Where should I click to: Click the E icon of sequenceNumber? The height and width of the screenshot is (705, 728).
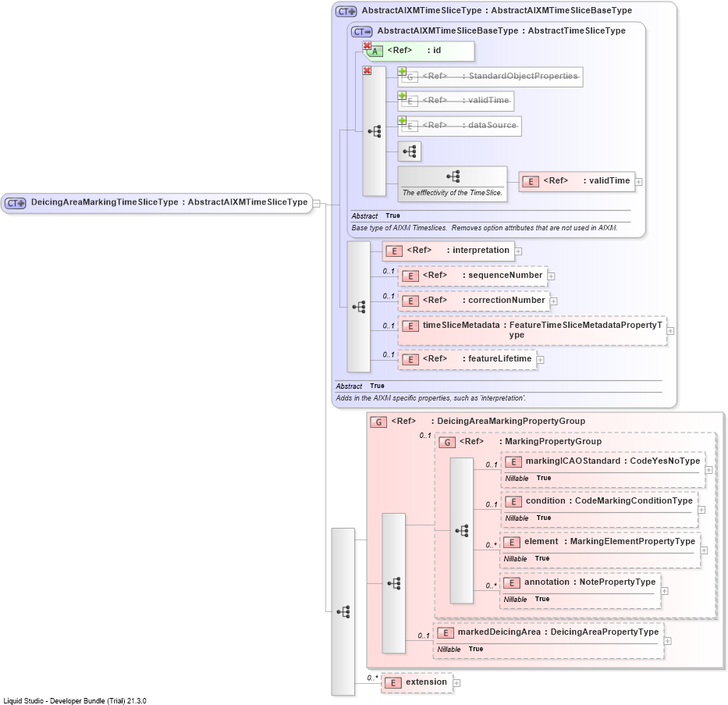point(410,276)
